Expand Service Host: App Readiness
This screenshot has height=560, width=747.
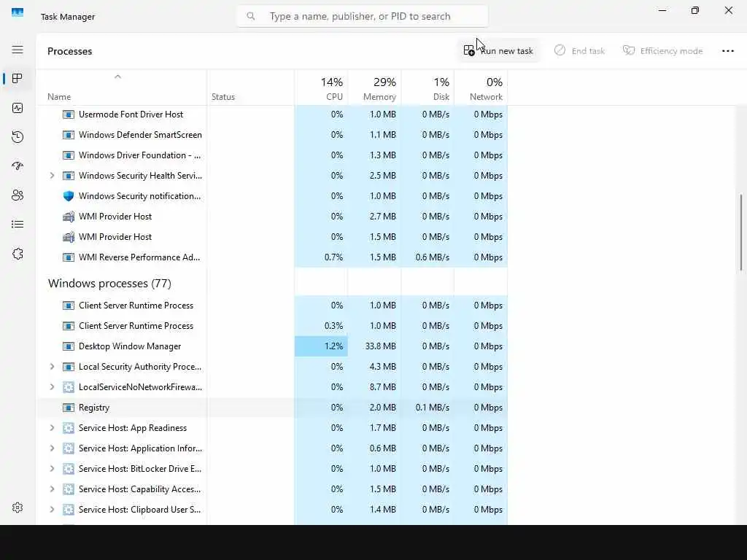click(x=52, y=428)
